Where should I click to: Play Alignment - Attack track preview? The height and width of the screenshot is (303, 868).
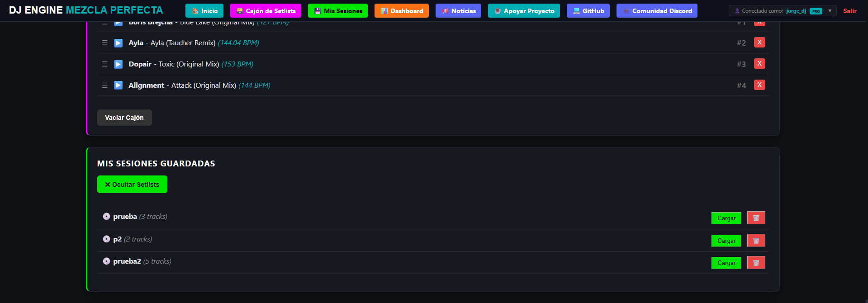click(118, 85)
